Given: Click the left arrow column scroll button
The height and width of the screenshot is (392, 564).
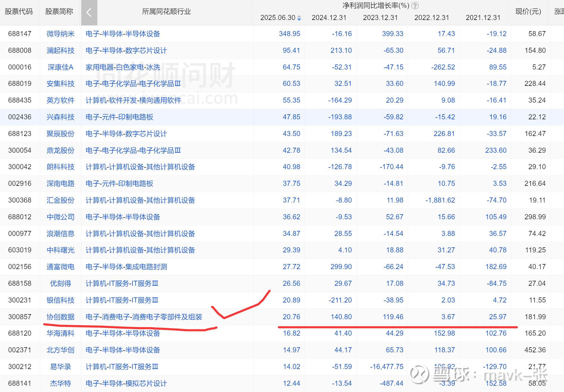Looking at the screenshot, I should point(89,13).
